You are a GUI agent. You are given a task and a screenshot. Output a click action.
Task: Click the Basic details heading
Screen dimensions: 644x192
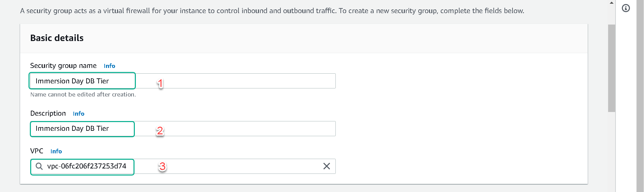[x=57, y=38]
